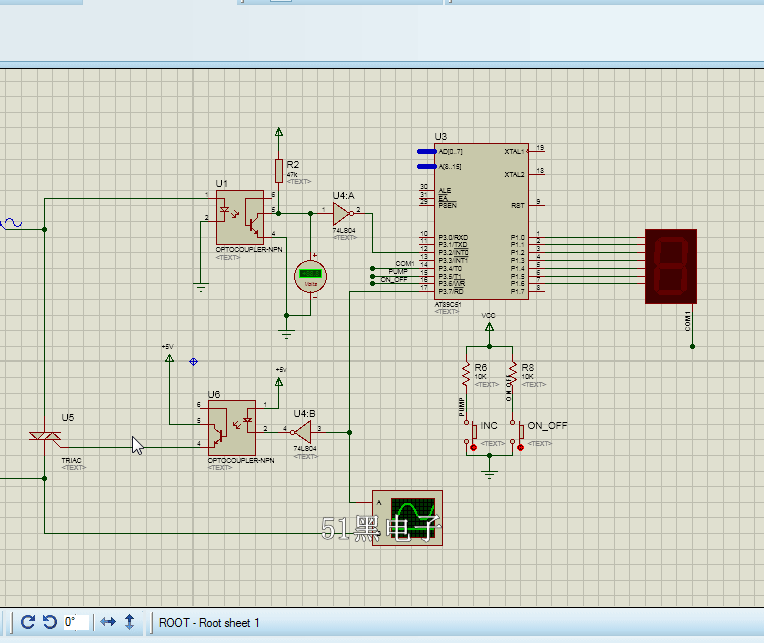This screenshot has width=764, height=643.
Task: Select the R6 resistor symbol
Action: pyautogui.click(x=466, y=374)
